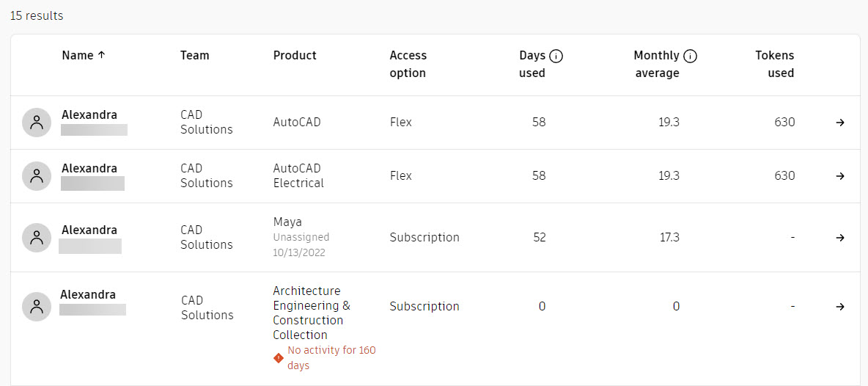Screen dimensions: 868x386
Task: Click the user avatar in Maya row
Action: pos(37,238)
